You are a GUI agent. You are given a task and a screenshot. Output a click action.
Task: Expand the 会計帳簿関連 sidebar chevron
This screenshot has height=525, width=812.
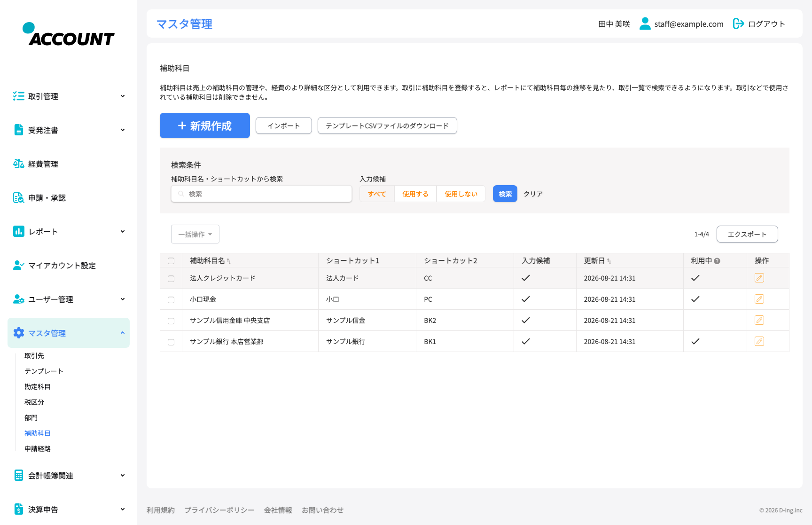coord(123,476)
